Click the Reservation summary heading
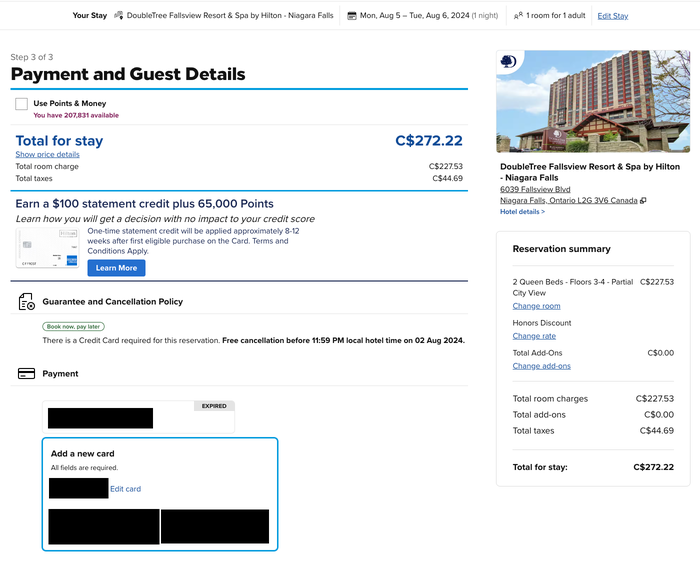The width and height of the screenshot is (700, 570). pyautogui.click(x=561, y=249)
